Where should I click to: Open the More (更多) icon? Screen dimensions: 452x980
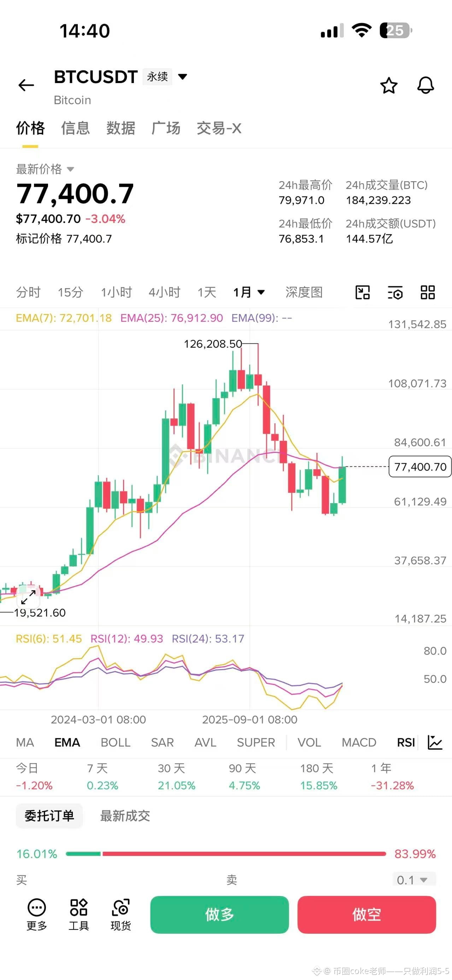click(x=36, y=915)
